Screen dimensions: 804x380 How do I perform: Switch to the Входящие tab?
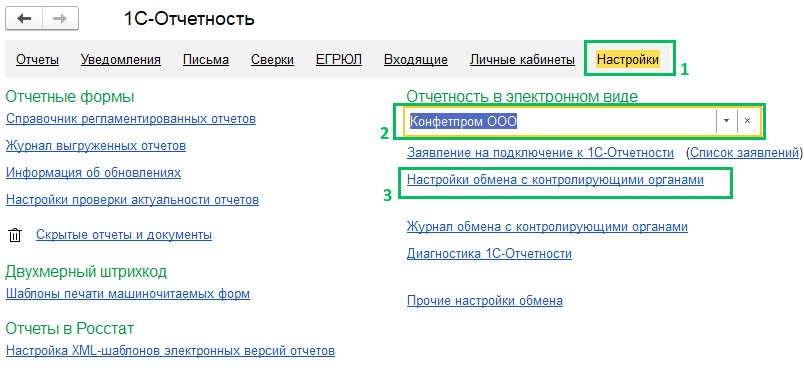click(x=416, y=60)
